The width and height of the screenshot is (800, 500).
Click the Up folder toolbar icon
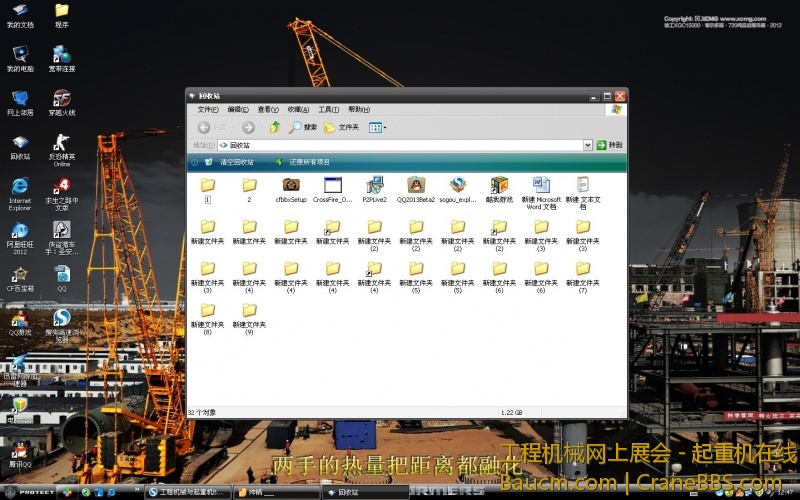[275, 127]
